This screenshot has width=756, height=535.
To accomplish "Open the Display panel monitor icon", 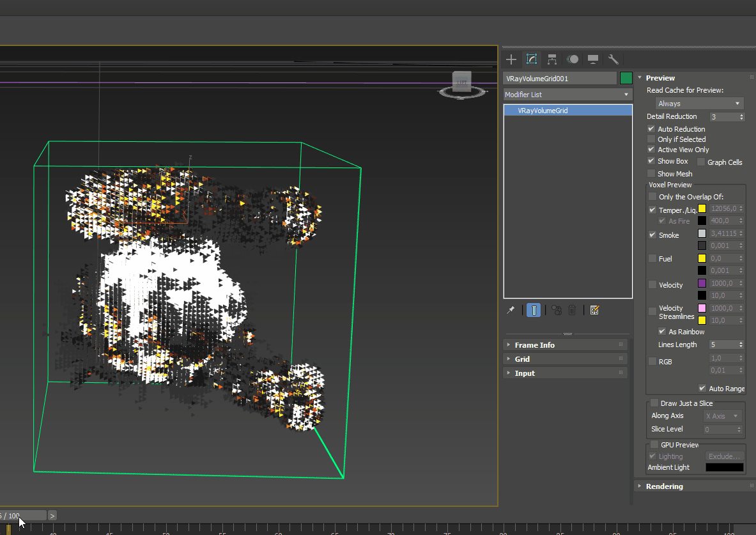I will [593, 59].
